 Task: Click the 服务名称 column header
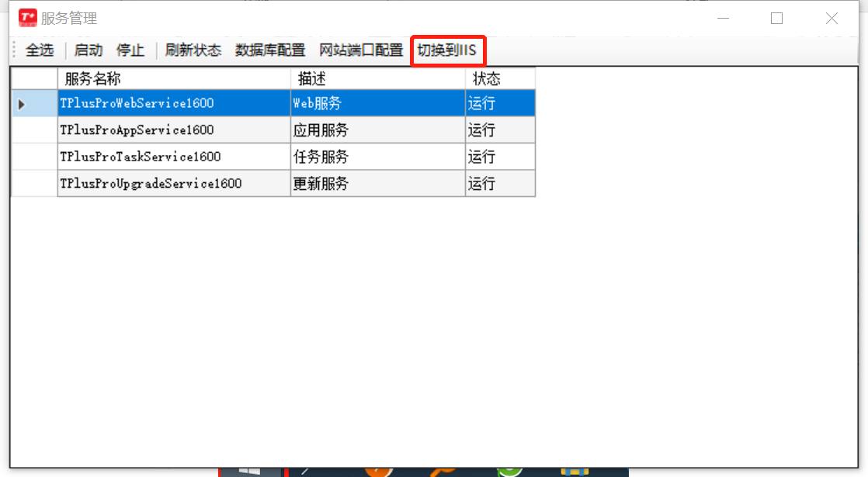[174, 78]
